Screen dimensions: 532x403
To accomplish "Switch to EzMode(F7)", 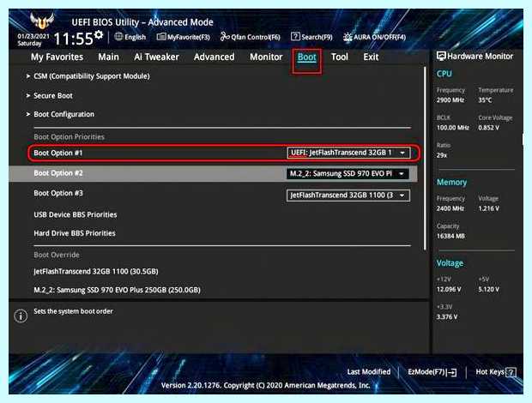I will (x=432, y=372).
